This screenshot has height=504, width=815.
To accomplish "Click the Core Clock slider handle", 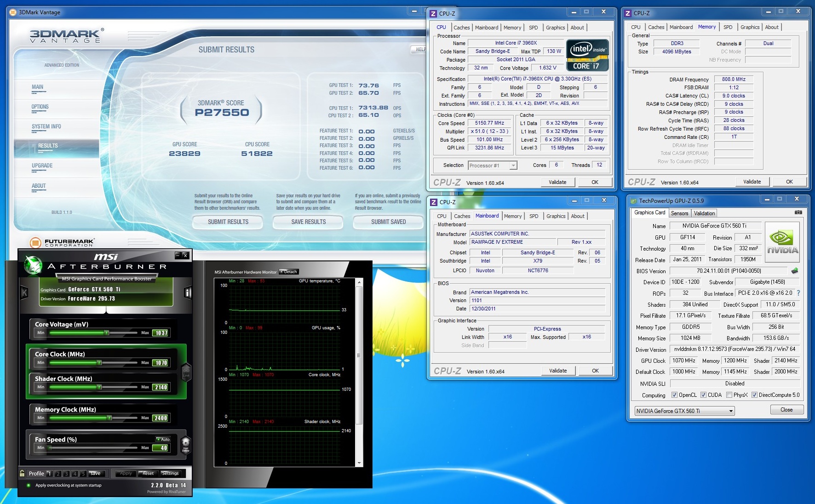I will [99, 362].
